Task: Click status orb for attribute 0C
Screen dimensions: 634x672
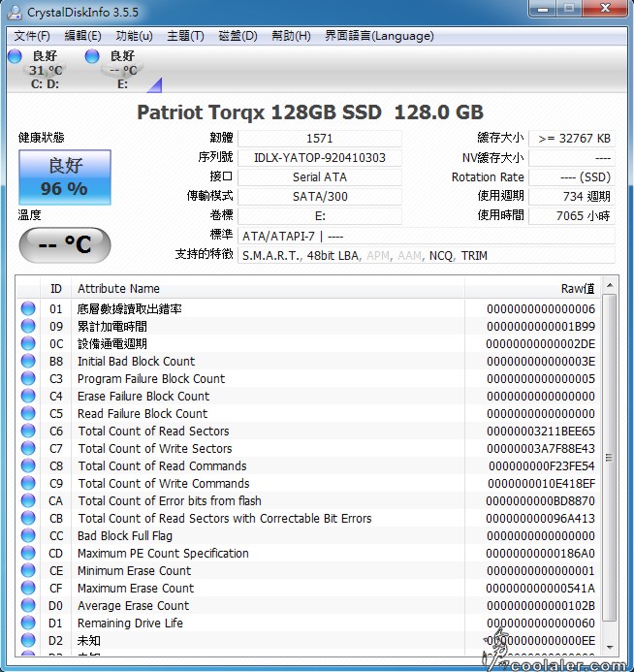Action: pyautogui.click(x=28, y=343)
